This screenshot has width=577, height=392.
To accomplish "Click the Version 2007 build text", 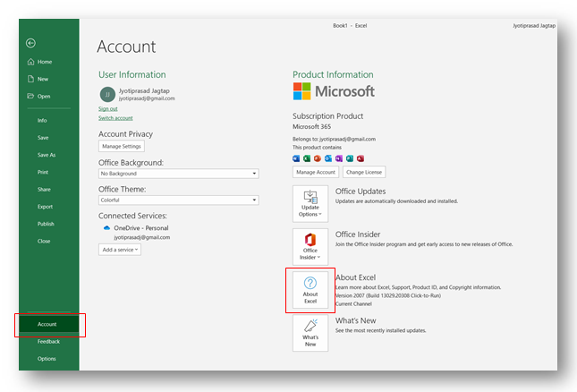I will click(x=388, y=295).
